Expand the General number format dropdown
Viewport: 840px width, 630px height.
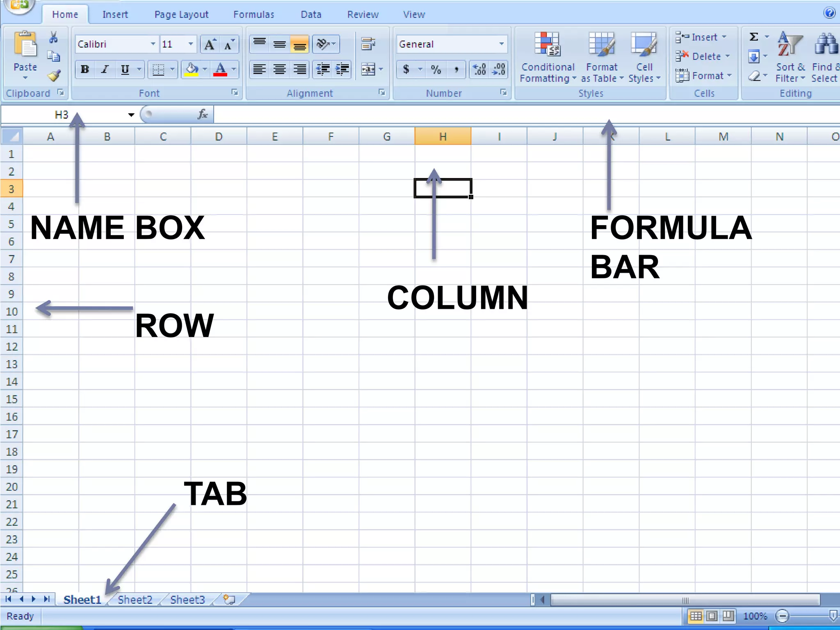501,44
